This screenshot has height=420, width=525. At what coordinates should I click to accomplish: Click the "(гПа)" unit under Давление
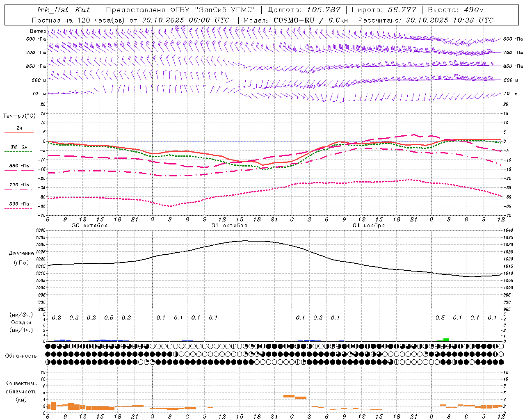pos(21,263)
